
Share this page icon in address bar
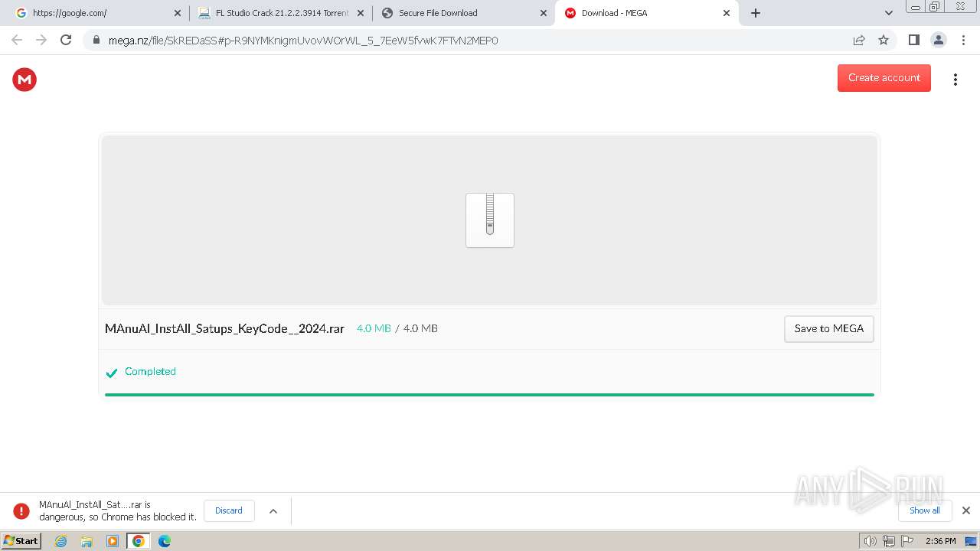[x=859, y=40]
